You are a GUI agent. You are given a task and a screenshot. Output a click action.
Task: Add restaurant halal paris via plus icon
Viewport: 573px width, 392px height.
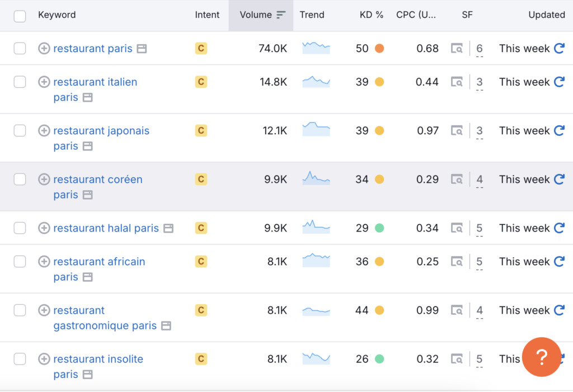[x=44, y=228]
